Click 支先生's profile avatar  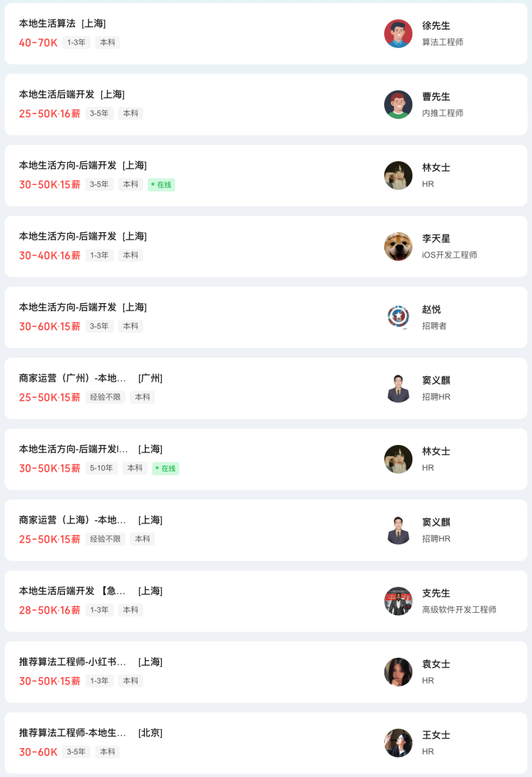tap(398, 601)
